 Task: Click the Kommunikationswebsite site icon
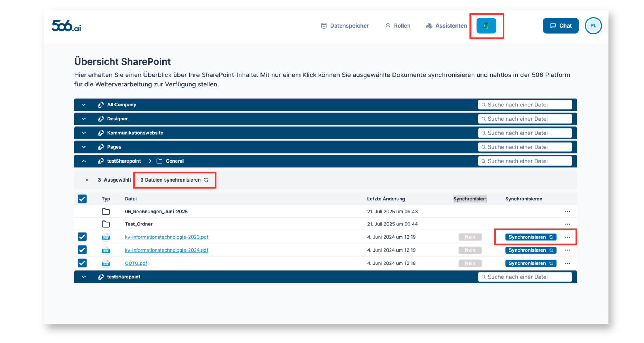(101, 133)
